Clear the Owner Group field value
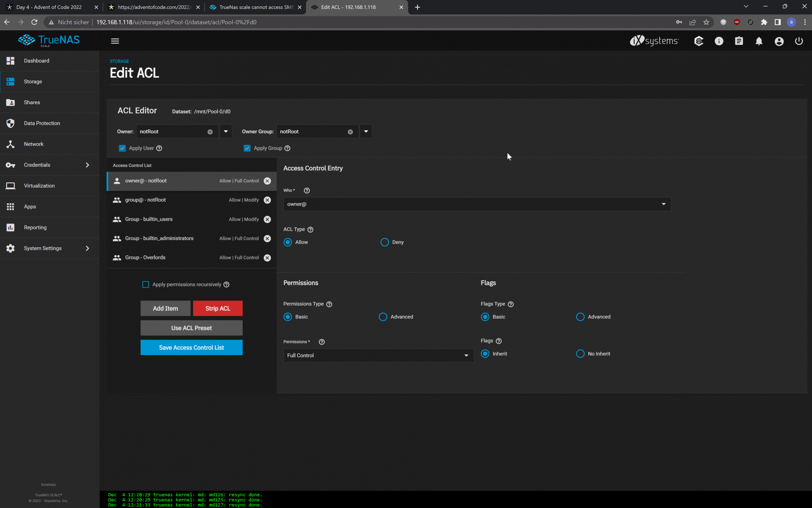 click(350, 132)
